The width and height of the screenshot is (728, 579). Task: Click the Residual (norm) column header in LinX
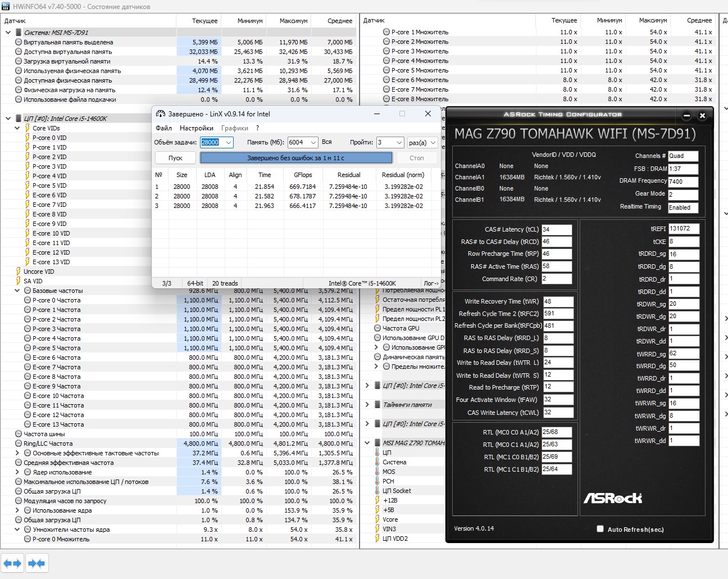tap(403, 175)
